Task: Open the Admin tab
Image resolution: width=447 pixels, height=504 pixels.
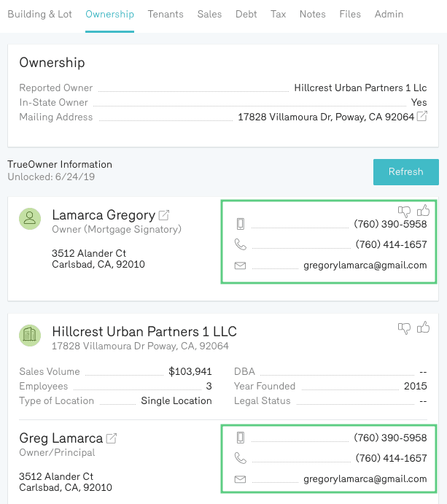Action: tap(389, 14)
